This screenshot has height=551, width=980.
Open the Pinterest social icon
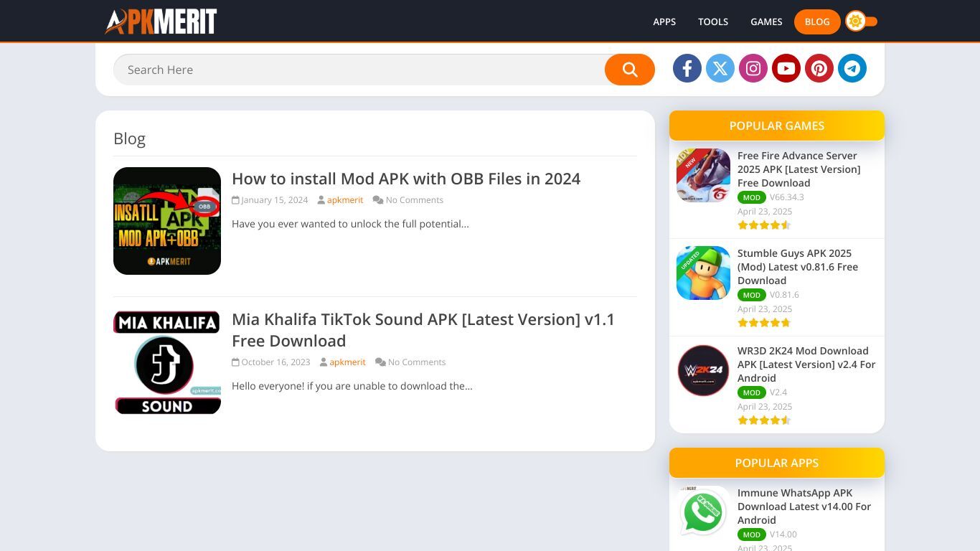(x=819, y=68)
